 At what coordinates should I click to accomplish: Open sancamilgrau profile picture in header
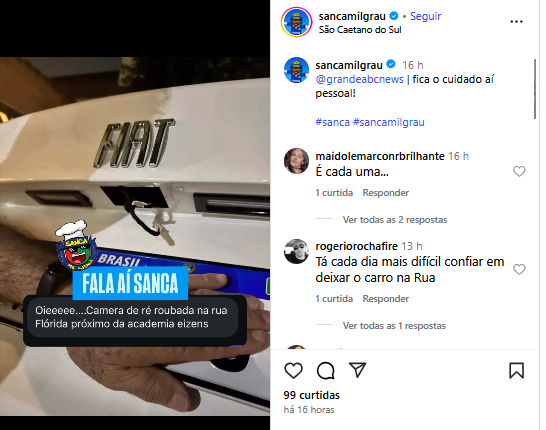point(296,22)
